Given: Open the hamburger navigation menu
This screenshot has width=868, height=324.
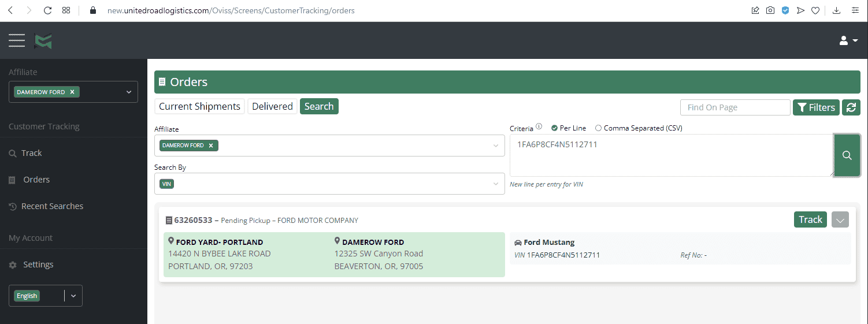Looking at the screenshot, I should click(17, 40).
